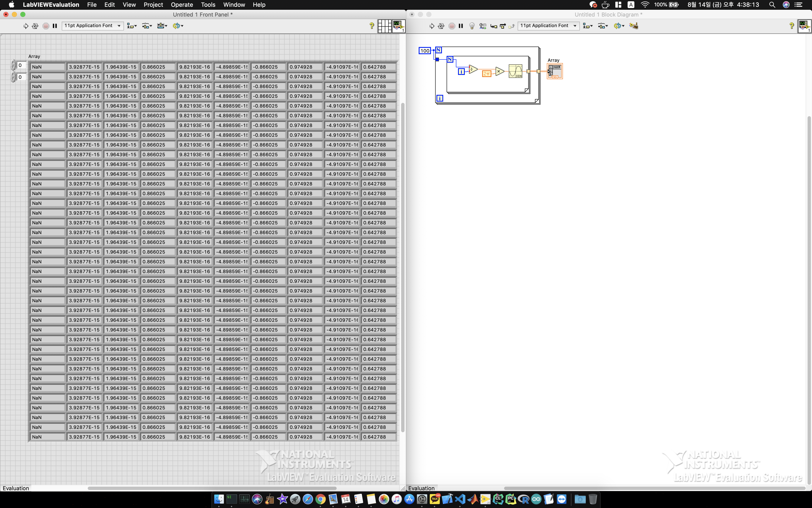Abort execution in the Front Panel toolbar
This screenshot has height=508, width=812.
(x=46, y=26)
